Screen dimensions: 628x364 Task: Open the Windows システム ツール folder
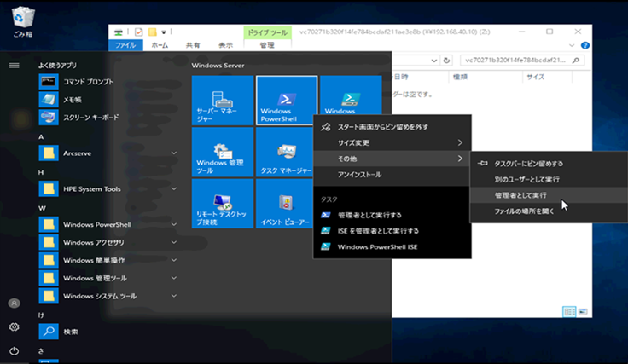pyautogui.click(x=108, y=296)
